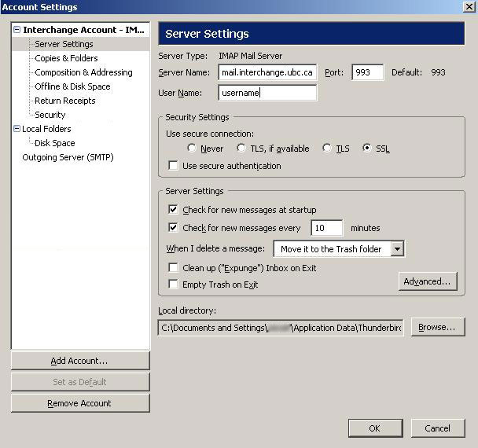Screen dimensions: 478x448
Task: Select Outgoing Server (SMTP) entry
Action: coord(68,157)
